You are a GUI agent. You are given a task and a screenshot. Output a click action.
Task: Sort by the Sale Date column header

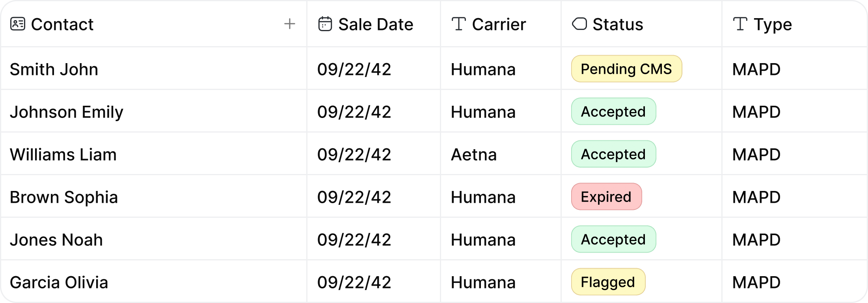[x=375, y=24]
